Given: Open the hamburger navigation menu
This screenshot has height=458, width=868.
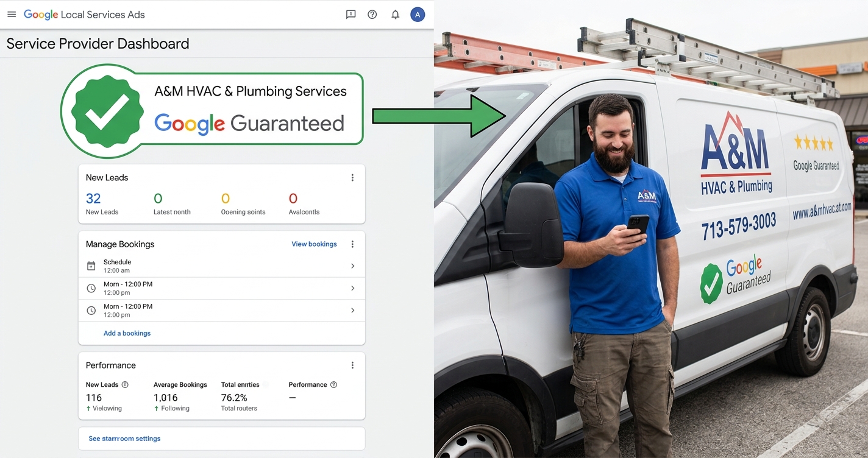Looking at the screenshot, I should (x=12, y=15).
